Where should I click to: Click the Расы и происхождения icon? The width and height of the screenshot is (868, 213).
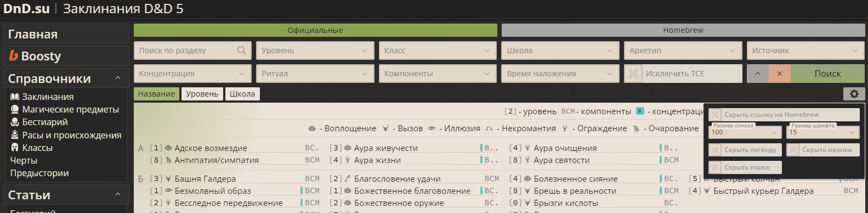click(x=15, y=135)
